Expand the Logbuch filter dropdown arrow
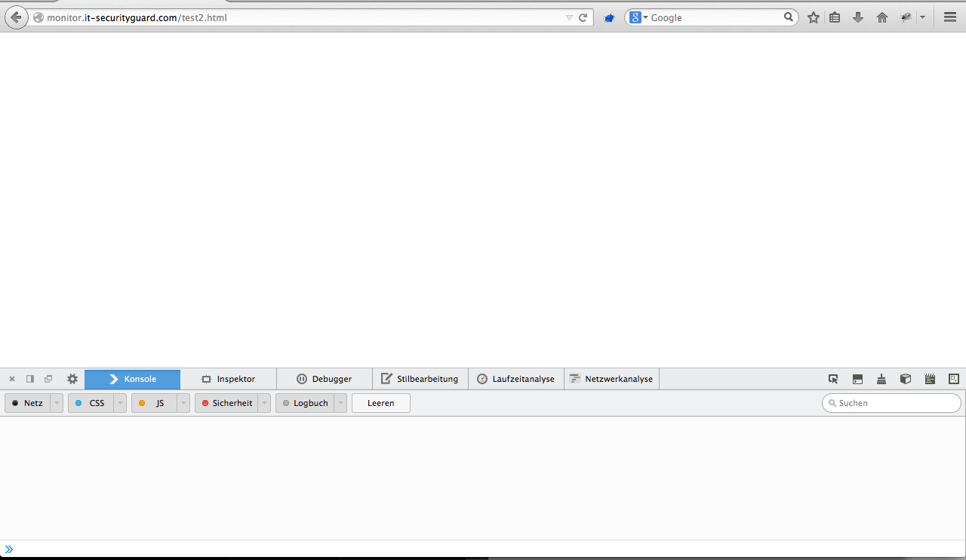This screenshot has height=560, width=966. [x=340, y=403]
